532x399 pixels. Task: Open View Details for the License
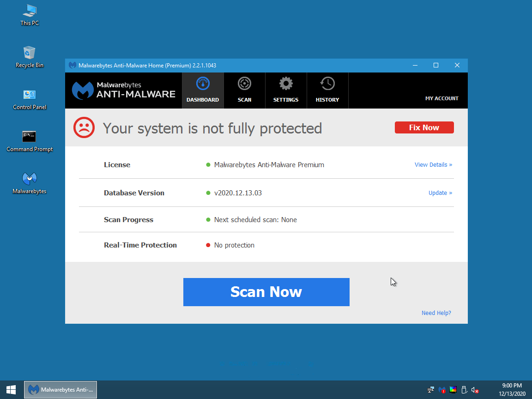pyautogui.click(x=433, y=164)
